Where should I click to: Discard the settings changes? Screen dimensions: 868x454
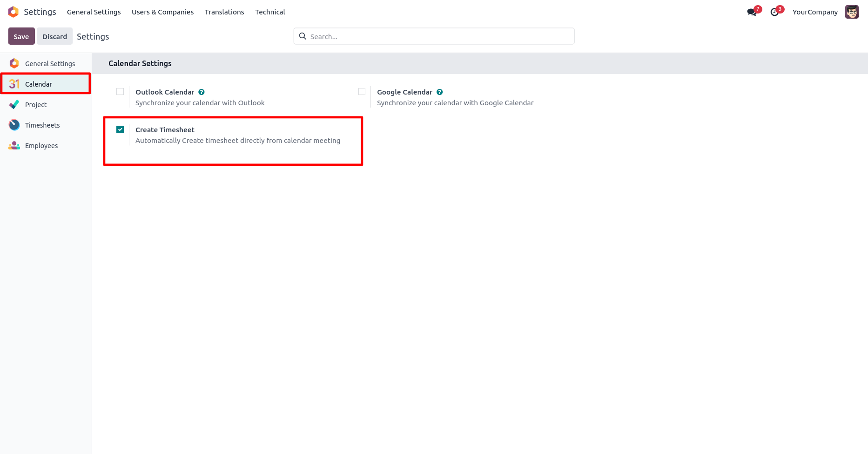(x=54, y=36)
